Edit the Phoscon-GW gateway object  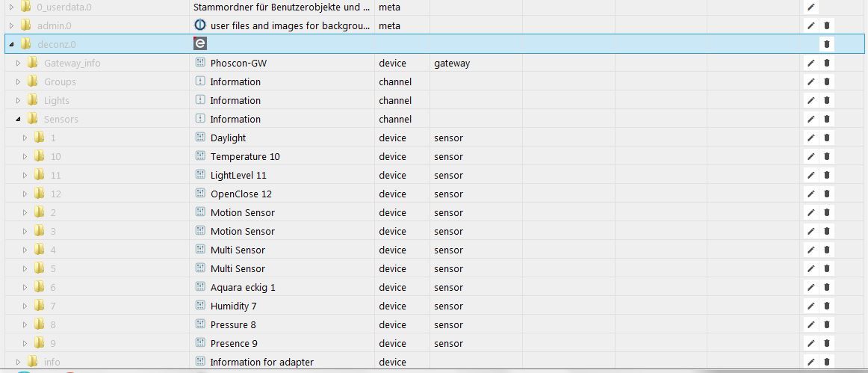click(811, 64)
